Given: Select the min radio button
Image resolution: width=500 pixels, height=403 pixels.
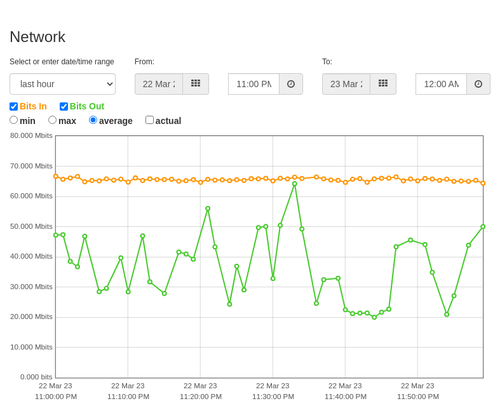Looking at the screenshot, I should coord(14,120).
